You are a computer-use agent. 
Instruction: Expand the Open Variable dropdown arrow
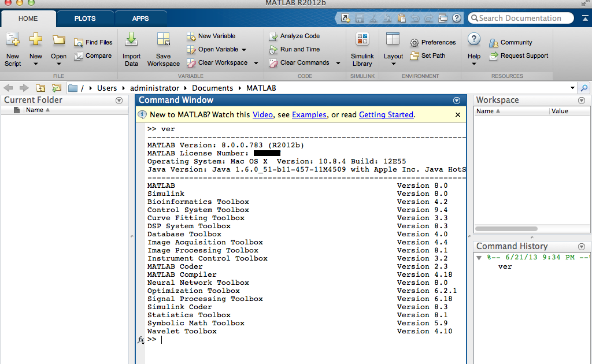(x=244, y=50)
